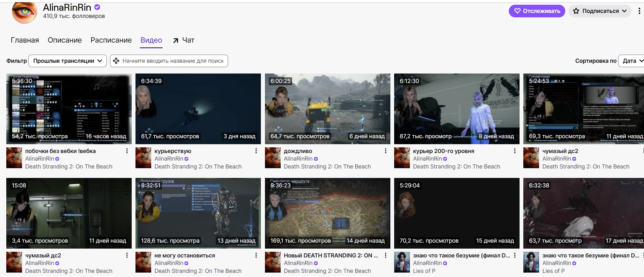Viewport: 644px width, 277px height.
Task: Click game box art beside 'не могу остановиться'
Action: (x=143, y=262)
